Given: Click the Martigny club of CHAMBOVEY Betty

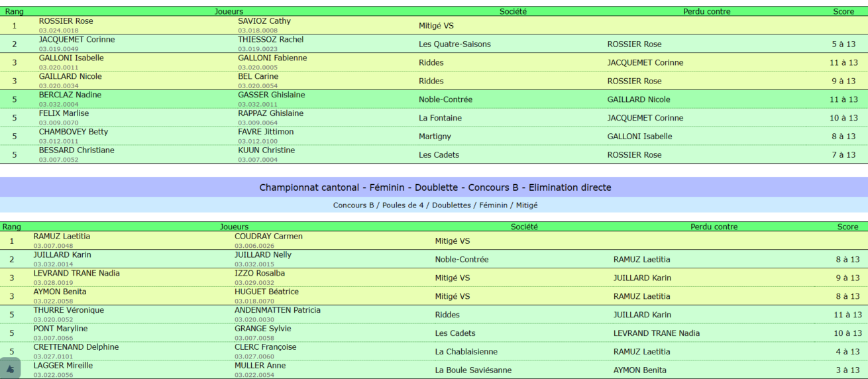Looking at the screenshot, I should click(435, 136).
